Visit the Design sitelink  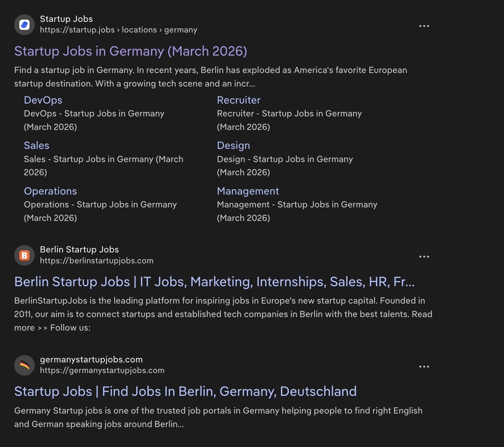(x=234, y=145)
